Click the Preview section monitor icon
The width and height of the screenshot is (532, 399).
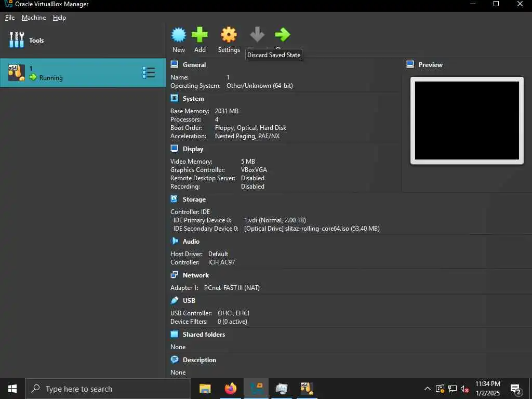coord(410,64)
